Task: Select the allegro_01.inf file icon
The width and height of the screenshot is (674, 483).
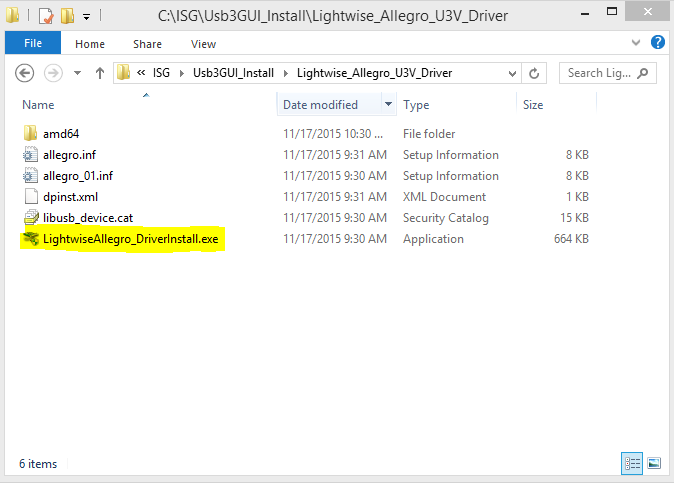Action: (31, 176)
